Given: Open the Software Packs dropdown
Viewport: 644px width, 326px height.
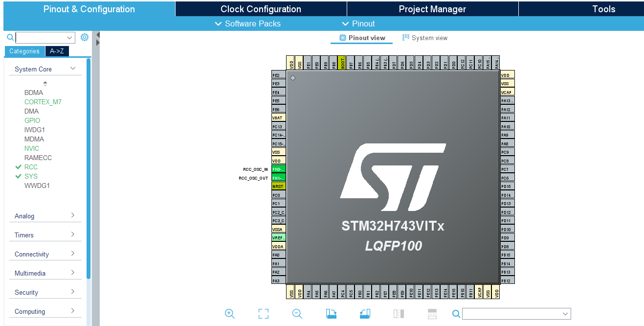Looking at the screenshot, I should point(248,23).
